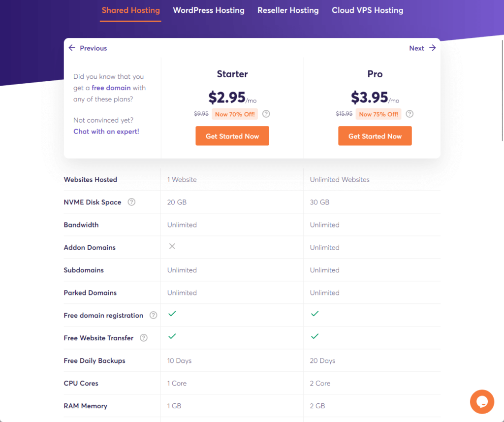This screenshot has height=422, width=504.
Task: Click Next to view more plans
Action: click(416, 48)
